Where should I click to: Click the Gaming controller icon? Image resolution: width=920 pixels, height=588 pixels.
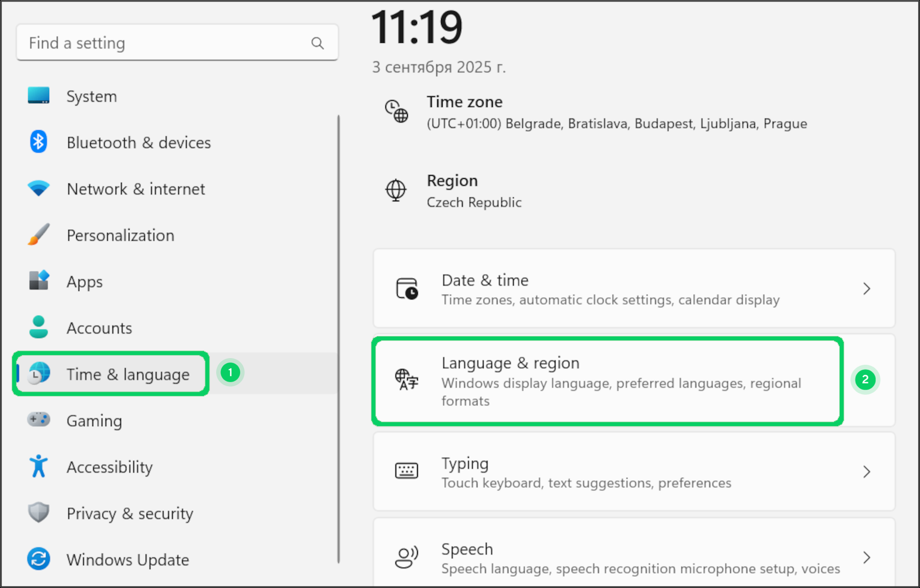click(39, 420)
